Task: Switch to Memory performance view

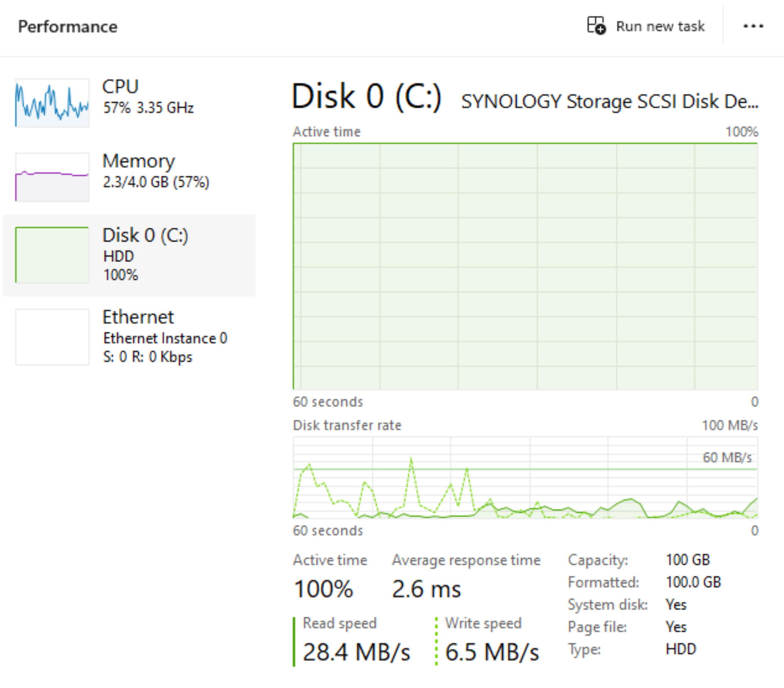Action: [129, 177]
